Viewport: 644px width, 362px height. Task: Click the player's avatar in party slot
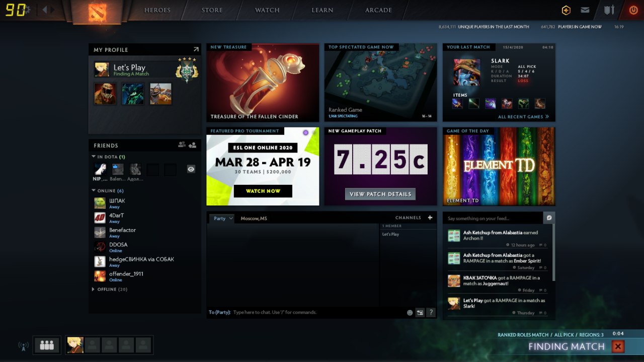coord(75,345)
